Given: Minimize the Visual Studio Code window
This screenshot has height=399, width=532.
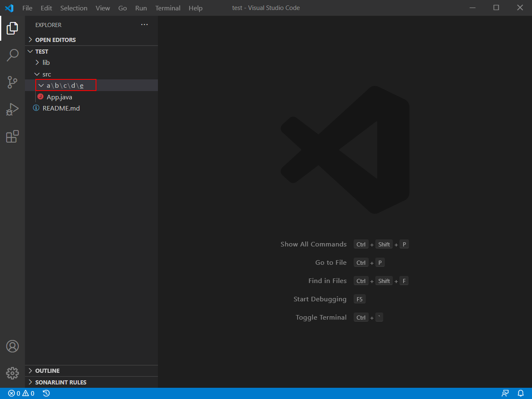Looking at the screenshot, I should tap(473, 8).
